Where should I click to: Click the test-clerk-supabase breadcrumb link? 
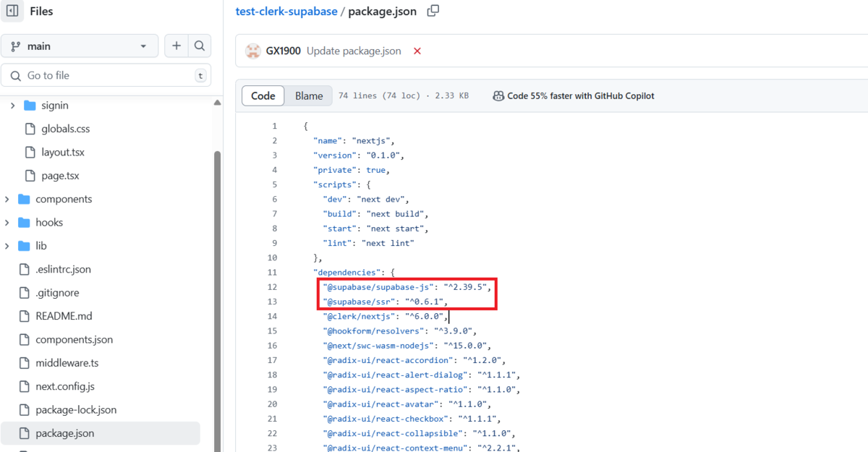pyautogui.click(x=286, y=12)
